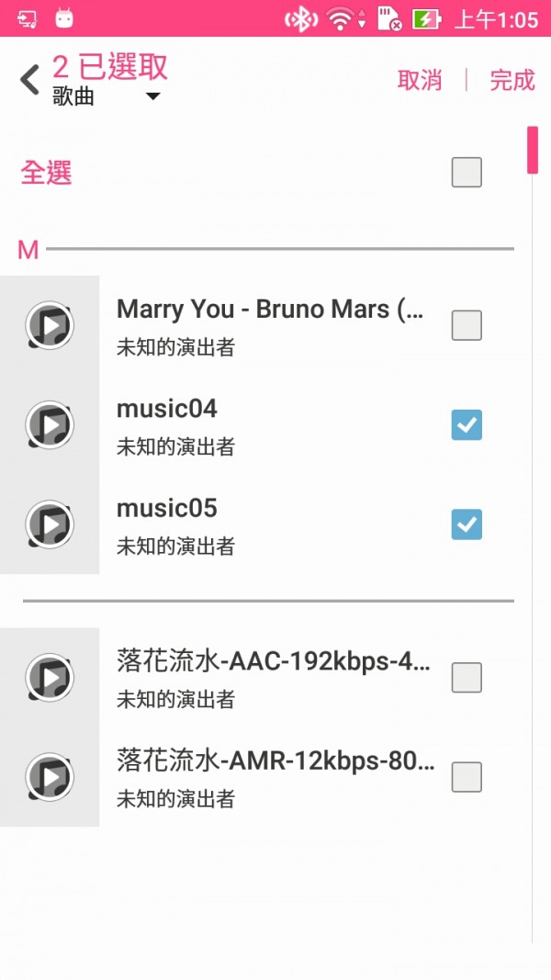Tap the 落花流水-AMR track play icon
The width and height of the screenshot is (551, 980).
tap(50, 777)
